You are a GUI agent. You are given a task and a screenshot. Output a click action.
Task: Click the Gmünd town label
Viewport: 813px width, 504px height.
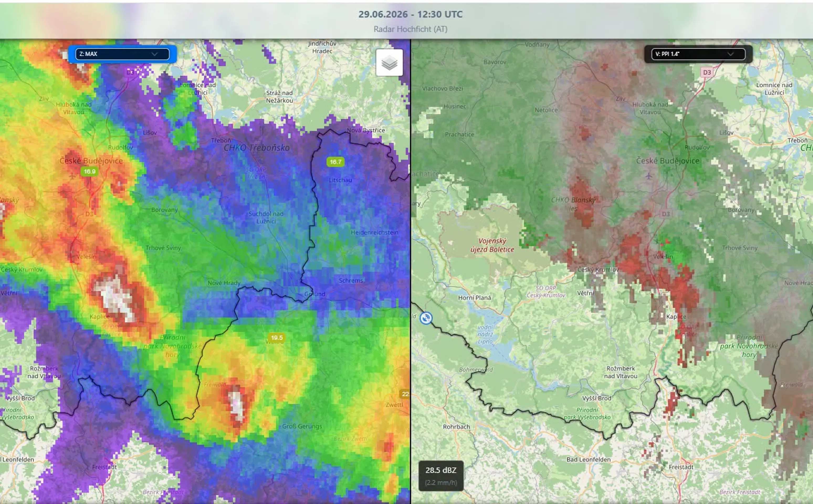315,294
